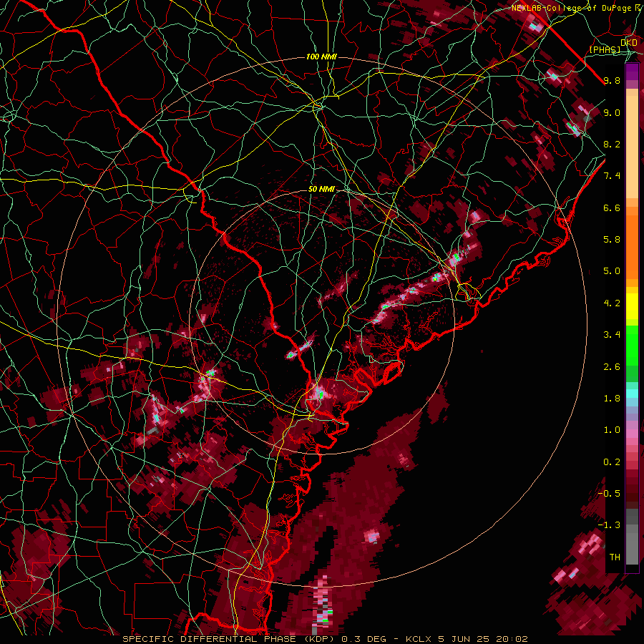Viewport: 644px width, 644px height.
Task: Click the yellow band of the color bar
Action: click(x=632, y=306)
